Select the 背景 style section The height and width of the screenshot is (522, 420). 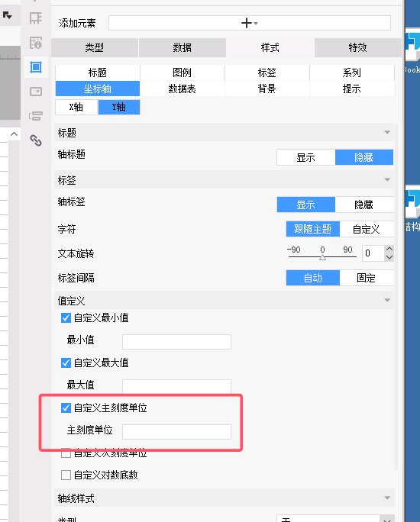coord(267,89)
